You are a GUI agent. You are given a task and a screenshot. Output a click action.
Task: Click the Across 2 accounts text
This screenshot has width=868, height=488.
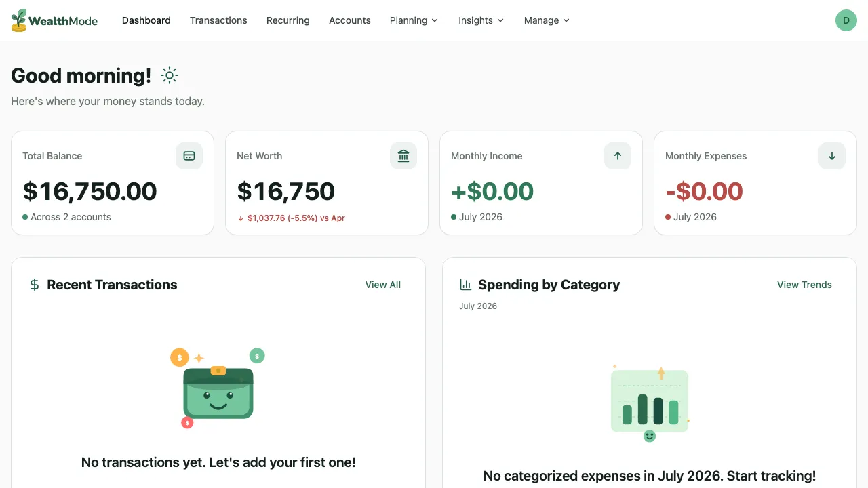[x=71, y=217]
